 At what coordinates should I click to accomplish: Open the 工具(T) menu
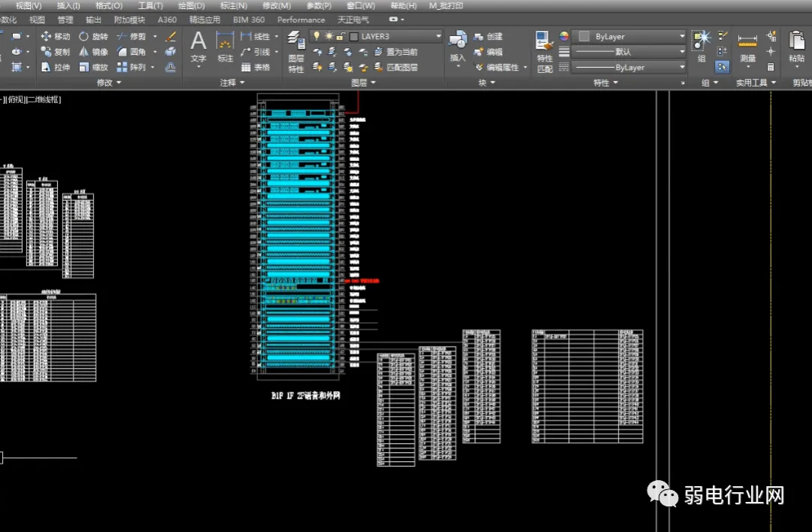point(150,6)
